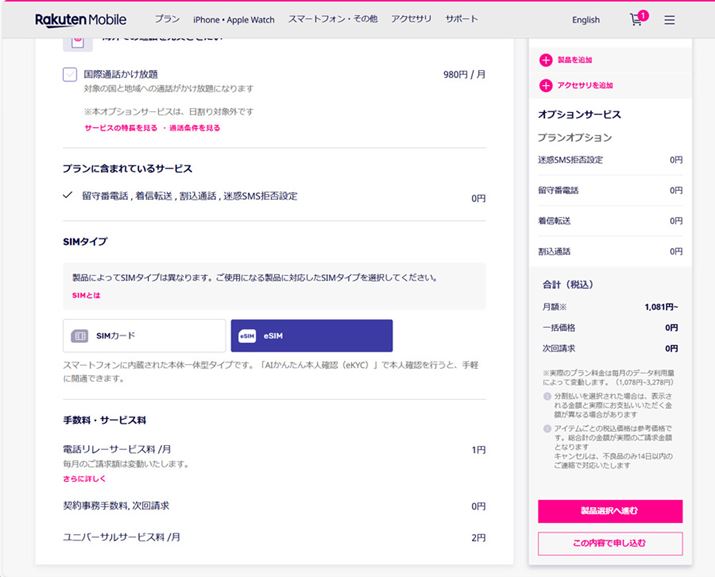Click サービスの特長を見る link
The image size is (715, 577).
[x=119, y=128]
